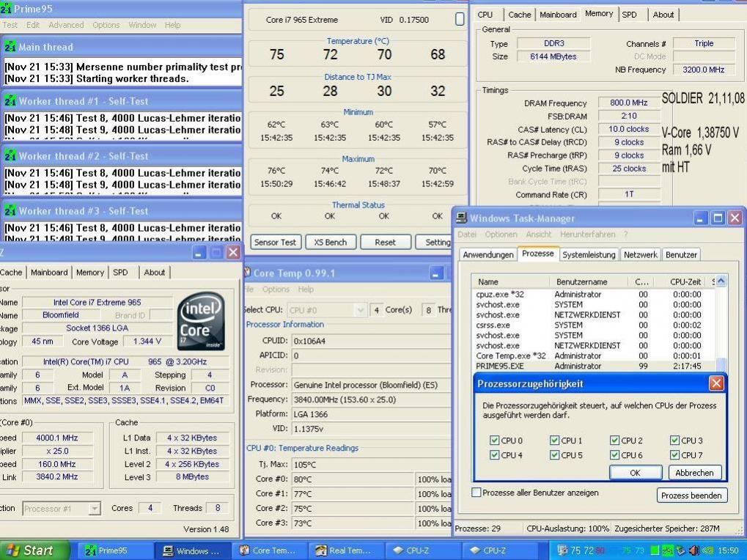This screenshot has height=560, width=747.
Task: Uncheck CPU 0 affinity checkbox
Action: (495, 441)
